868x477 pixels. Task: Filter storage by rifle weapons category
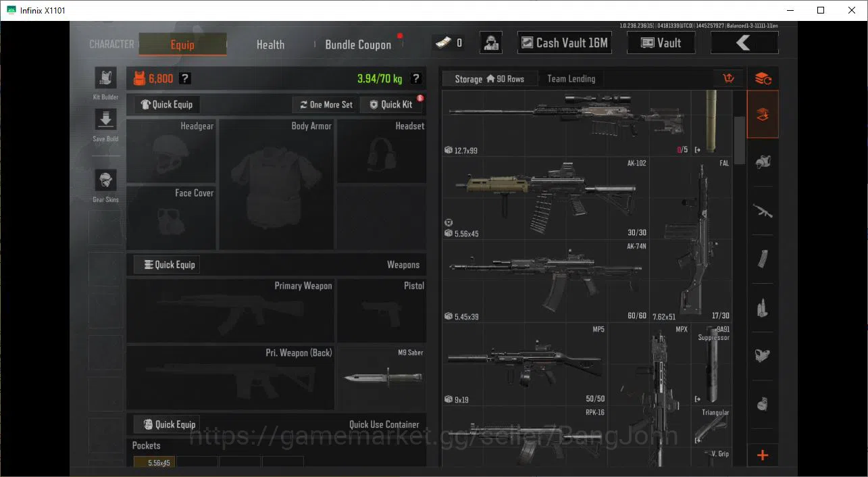(763, 211)
